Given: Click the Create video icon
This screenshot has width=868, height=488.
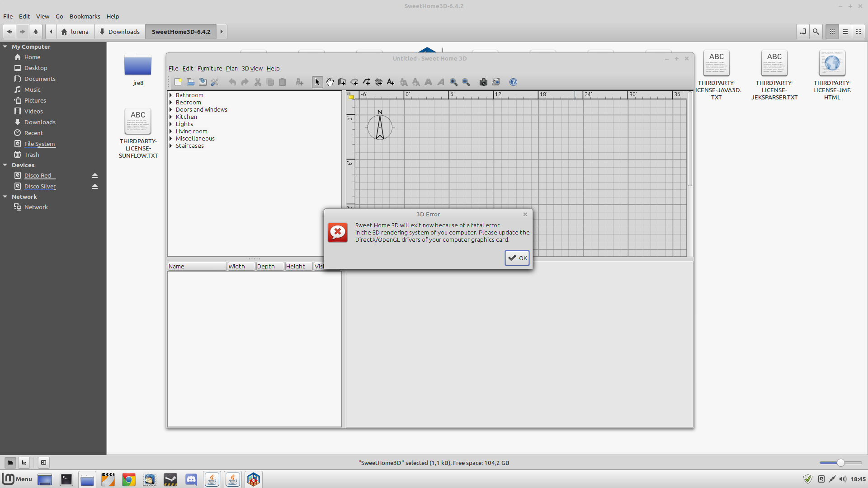Looking at the screenshot, I should [496, 82].
